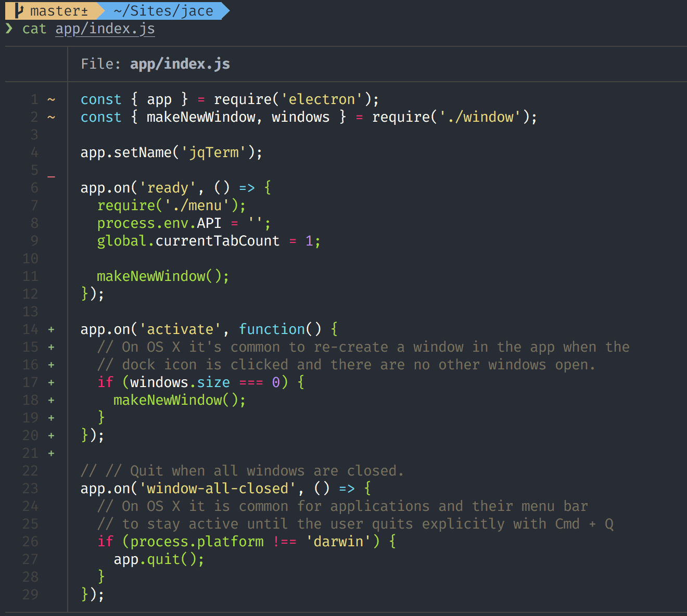This screenshot has height=616, width=687.
Task: Click line number 9 in the gutter
Action: 34,241
